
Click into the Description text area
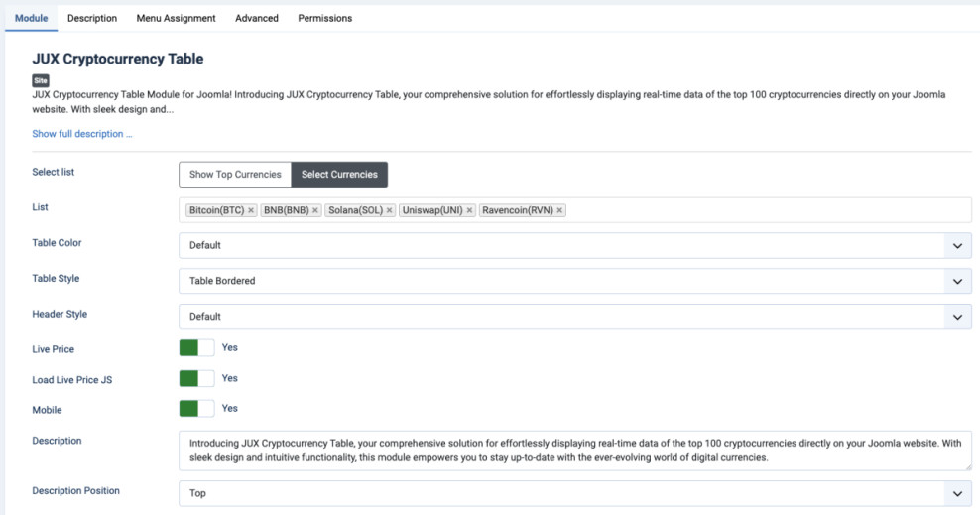coord(575,451)
